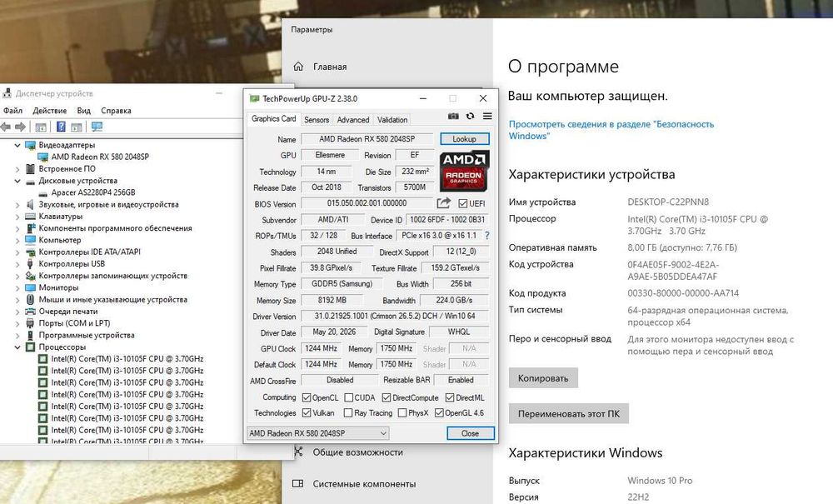Click the share BIOS export icon
This screenshot has width=833, height=504.
tap(444, 203)
